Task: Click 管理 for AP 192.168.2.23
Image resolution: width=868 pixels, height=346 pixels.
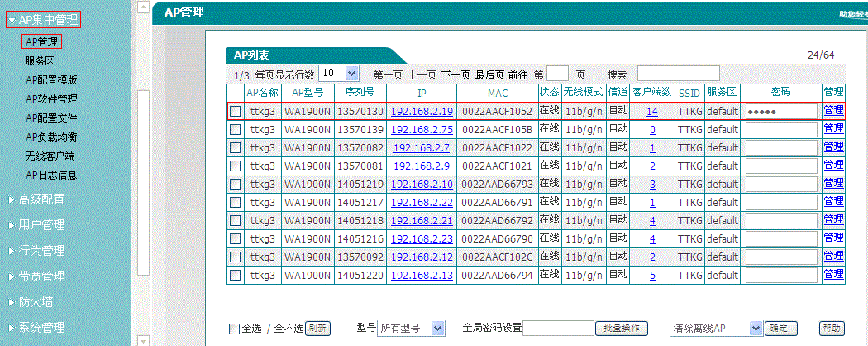Action: (x=833, y=238)
